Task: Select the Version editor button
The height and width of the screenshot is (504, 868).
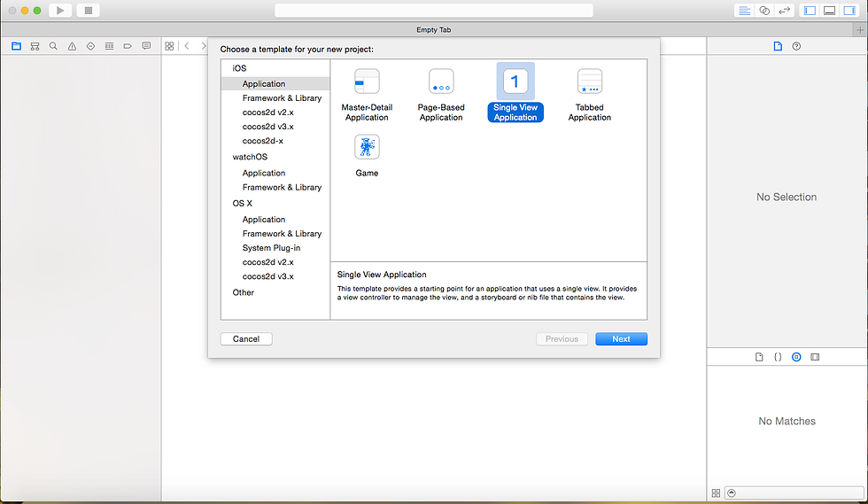Action: pos(785,11)
